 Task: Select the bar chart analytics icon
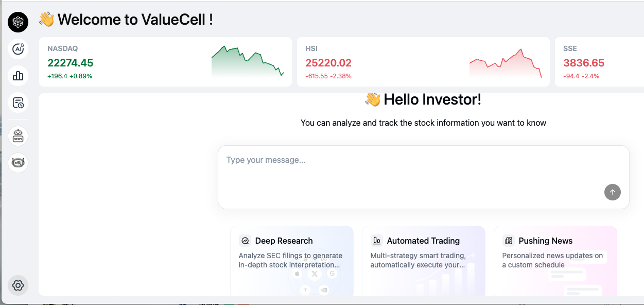pos(18,76)
